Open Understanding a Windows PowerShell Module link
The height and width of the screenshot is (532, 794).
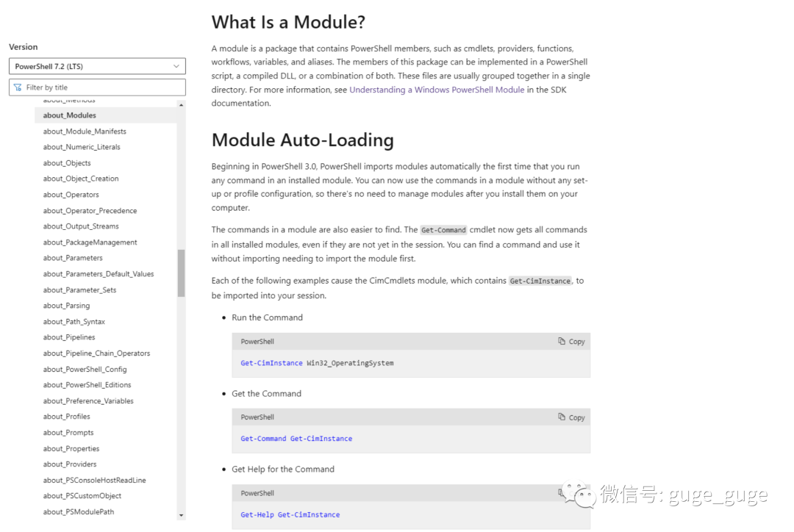point(437,90)
